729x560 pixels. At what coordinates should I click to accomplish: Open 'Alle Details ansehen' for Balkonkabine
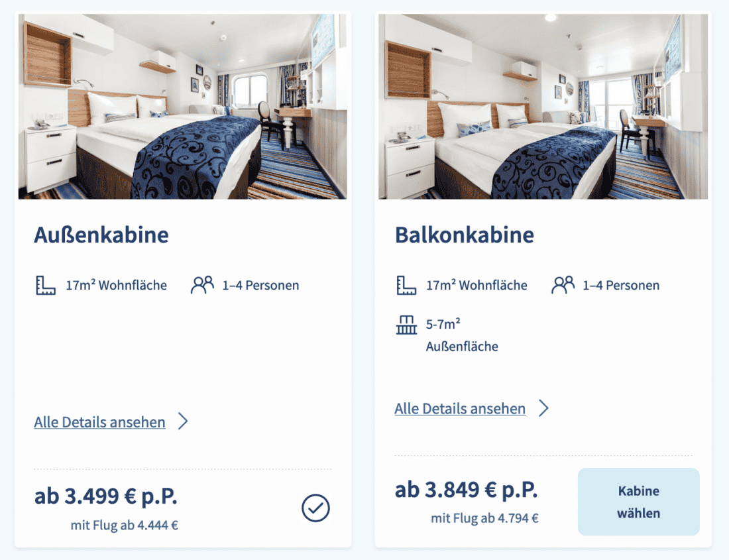pos(460,409)
